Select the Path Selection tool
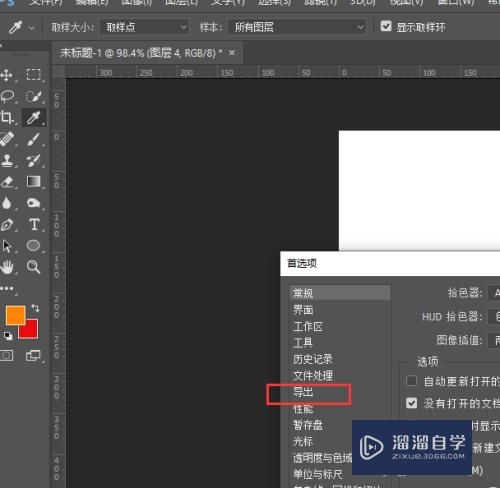 [x=7, y=246]
